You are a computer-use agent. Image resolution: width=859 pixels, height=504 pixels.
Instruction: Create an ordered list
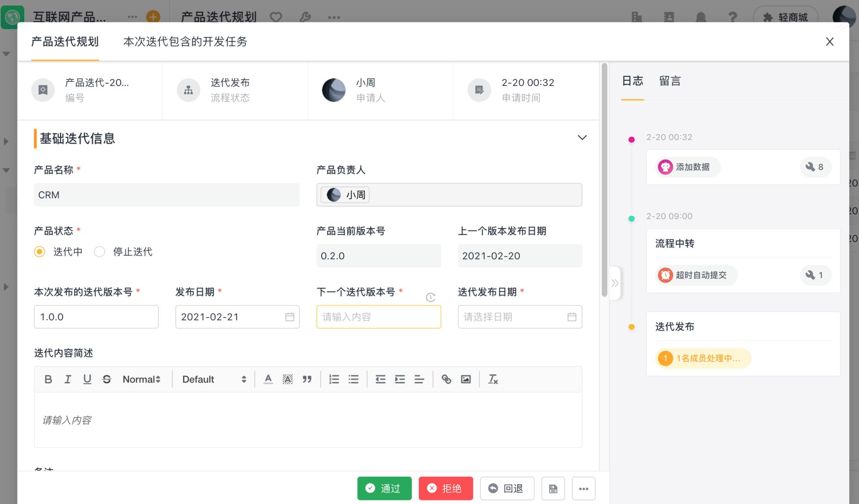point(334,379)
